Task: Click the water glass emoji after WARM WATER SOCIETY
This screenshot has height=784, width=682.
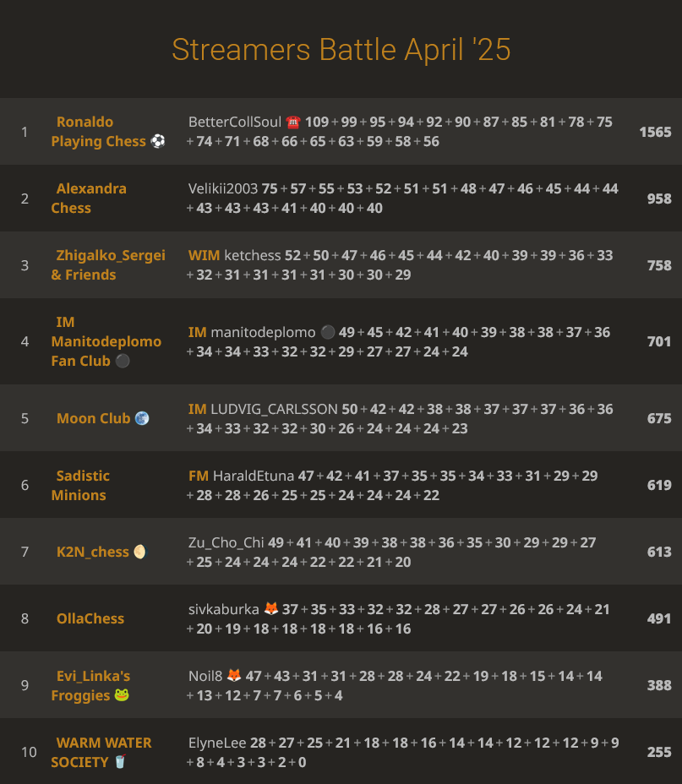Action: coord(119,763)
